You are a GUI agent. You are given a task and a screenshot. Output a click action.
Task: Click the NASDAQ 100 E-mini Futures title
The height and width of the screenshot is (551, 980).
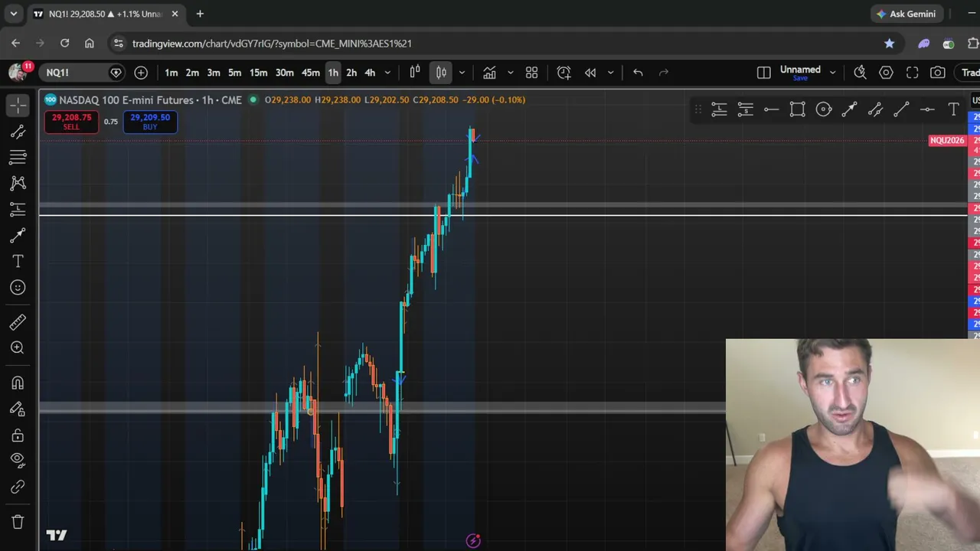[x=150, y=99]
